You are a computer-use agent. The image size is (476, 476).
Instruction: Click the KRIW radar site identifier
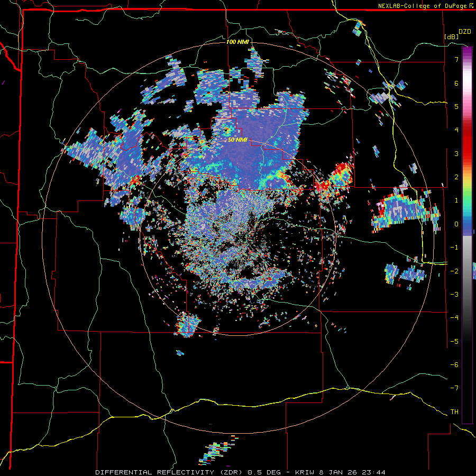(x=305, y=472)
